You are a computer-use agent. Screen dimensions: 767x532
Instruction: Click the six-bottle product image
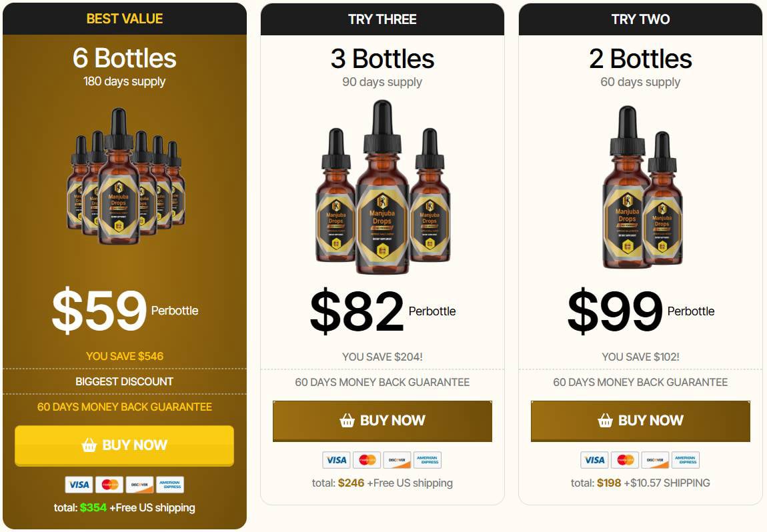point(125,176)
